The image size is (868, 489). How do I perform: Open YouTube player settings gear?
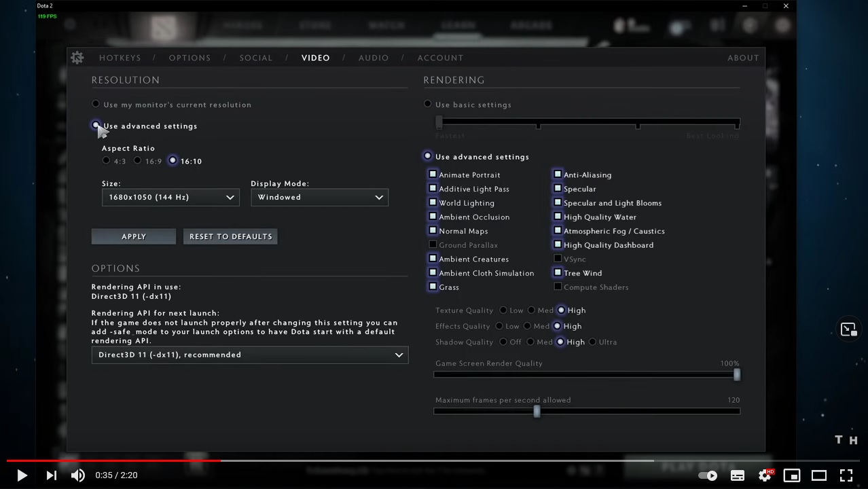pos(765,475)
